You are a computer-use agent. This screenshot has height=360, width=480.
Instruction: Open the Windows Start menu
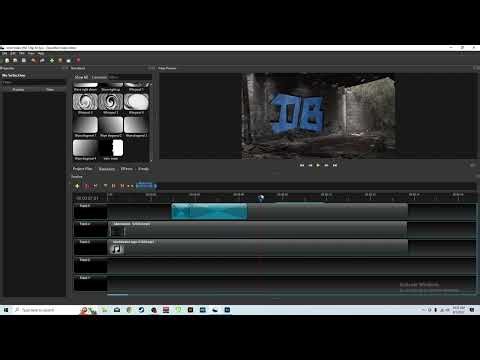coord(6,310)
